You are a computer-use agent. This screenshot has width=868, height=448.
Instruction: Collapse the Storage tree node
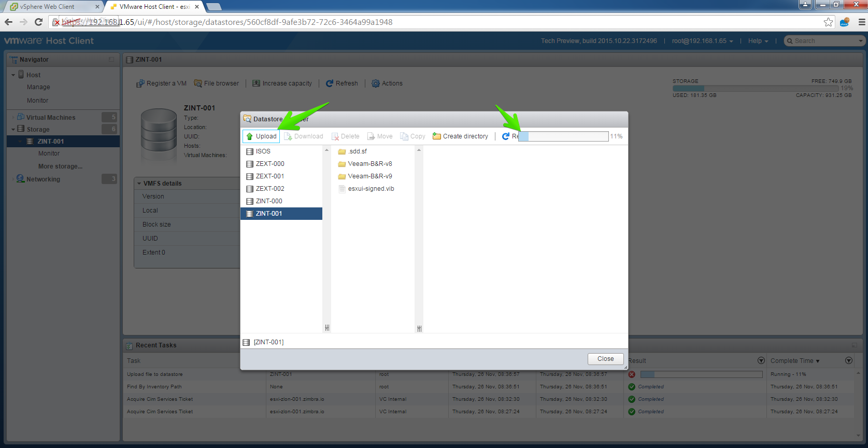(13, 130)
